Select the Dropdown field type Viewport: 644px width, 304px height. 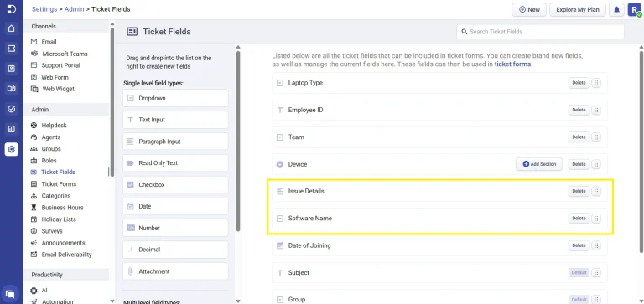click(x=175, y=98)
